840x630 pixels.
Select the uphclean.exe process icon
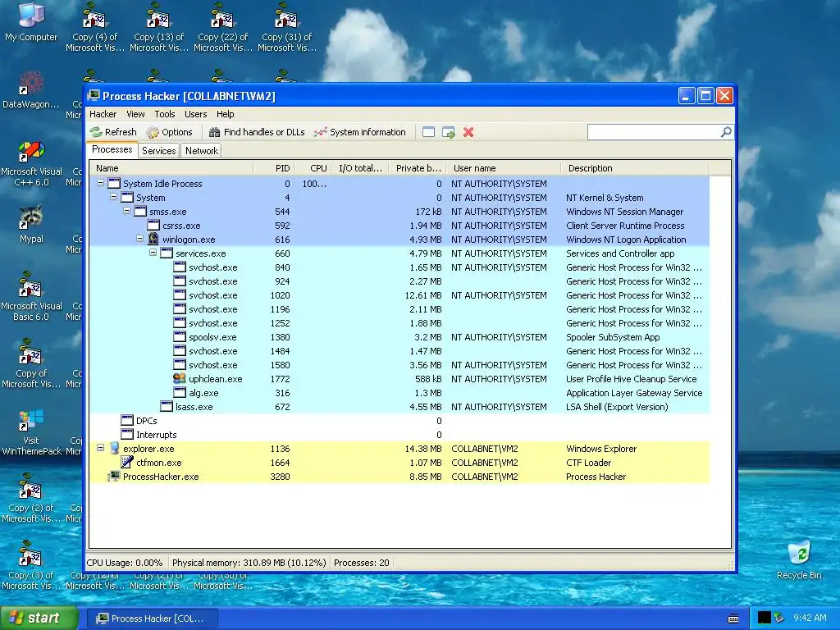(180, 378)
